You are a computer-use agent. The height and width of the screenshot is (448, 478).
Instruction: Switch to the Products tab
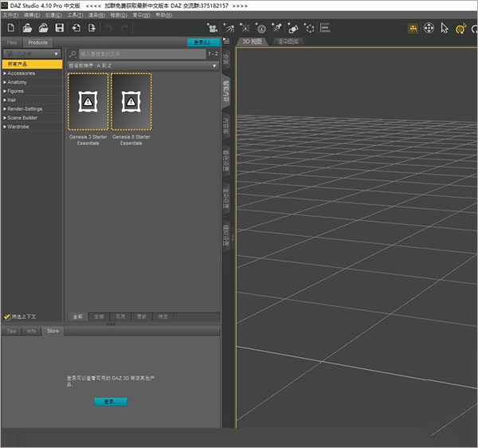(x=37, y=42)
